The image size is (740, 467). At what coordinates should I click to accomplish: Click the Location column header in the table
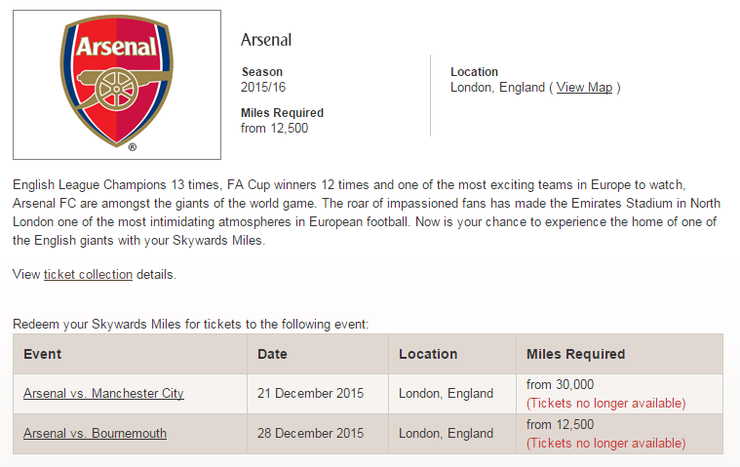coord(428,354)
